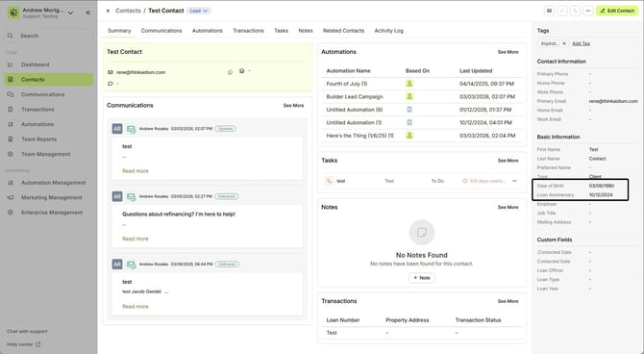The image size is (644, 354).
Task: Click the chat message icon in top toolbar
Action: pos(562,11)
